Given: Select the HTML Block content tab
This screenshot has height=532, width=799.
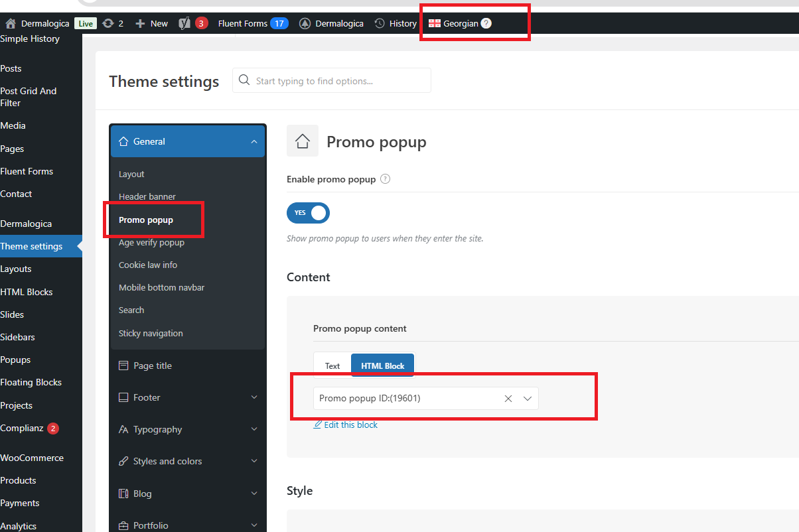Looking at the screenshot, I should (383, 366).
